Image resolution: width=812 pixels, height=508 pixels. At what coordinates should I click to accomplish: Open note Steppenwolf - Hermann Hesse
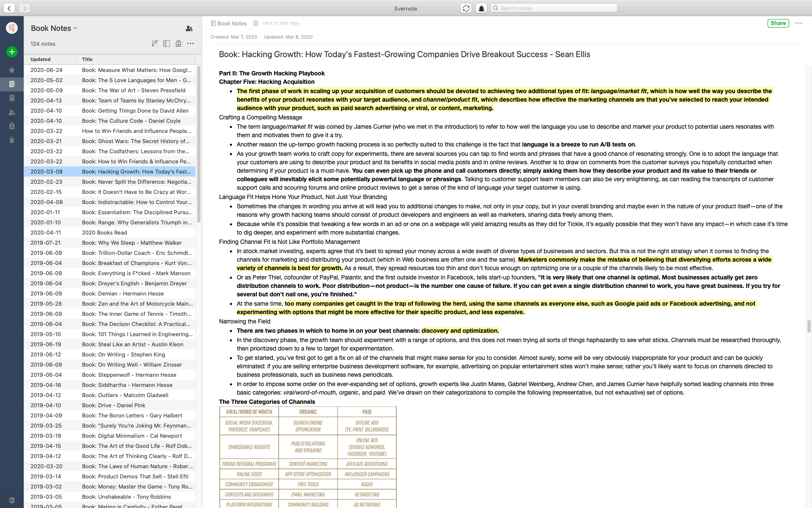(110, 375)
